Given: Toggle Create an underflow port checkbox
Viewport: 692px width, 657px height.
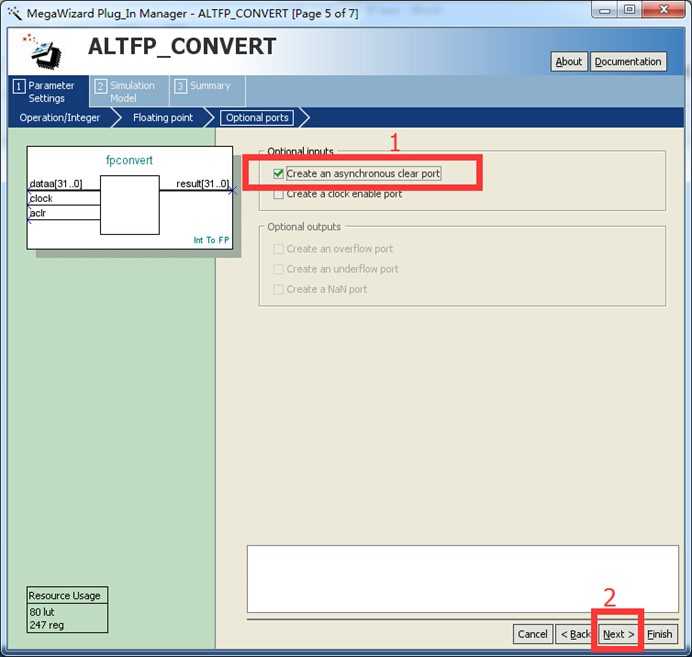Looking at the screenshot, I should [x=278, y=269].
